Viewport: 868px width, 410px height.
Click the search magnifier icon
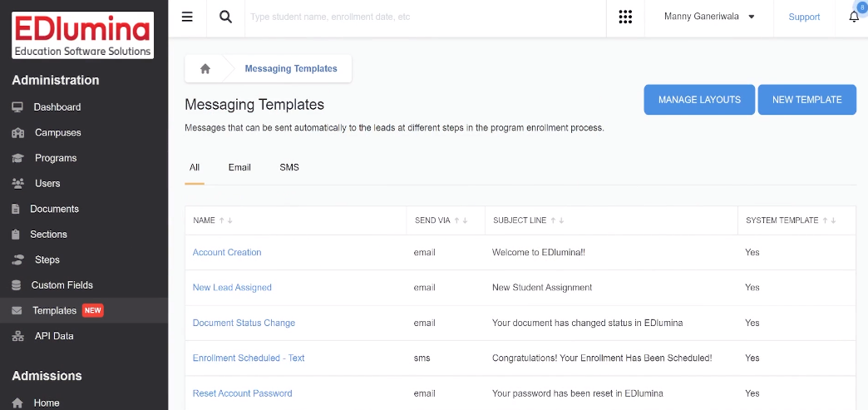(225, 17)
